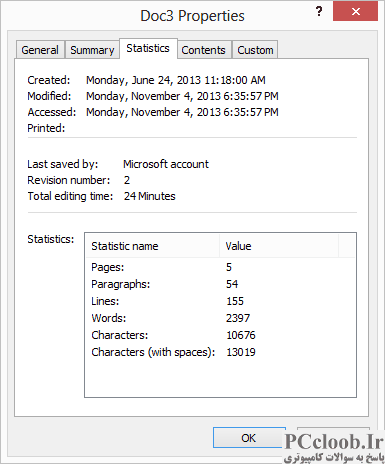Click the Statistic name column header

point(153,246)
